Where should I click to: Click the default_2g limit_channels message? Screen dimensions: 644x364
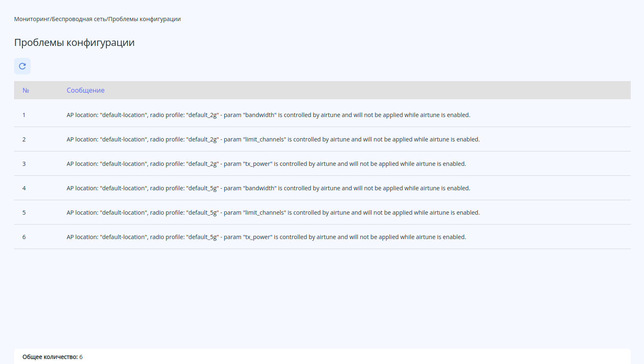point(273,139)
